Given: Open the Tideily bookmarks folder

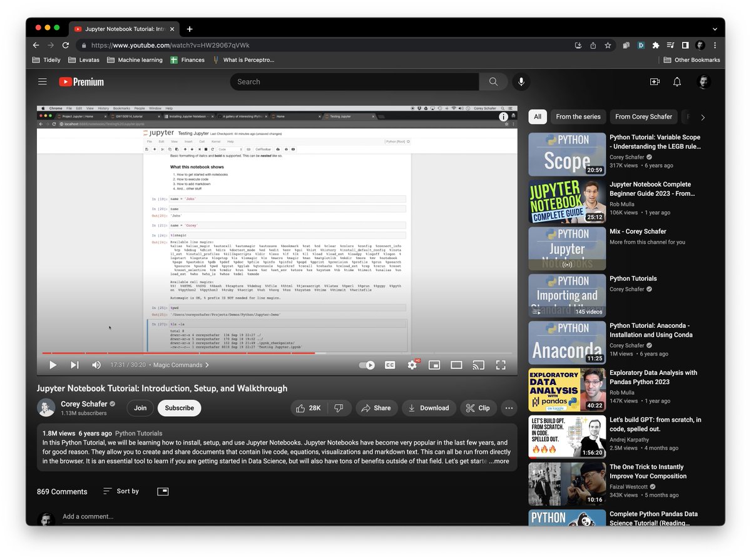Looking at the screenshot, I should [x=46, y=60].
